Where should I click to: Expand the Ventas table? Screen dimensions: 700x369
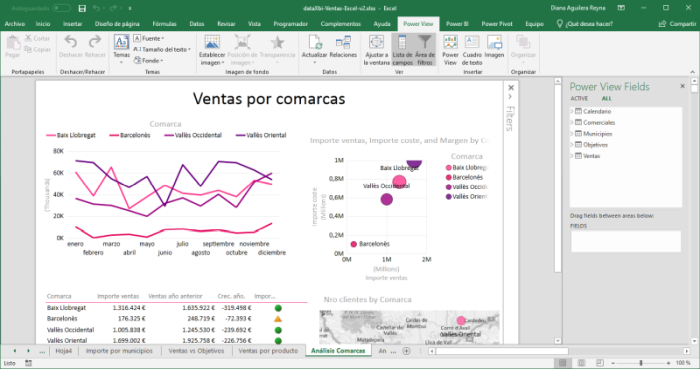coord(572,156)
